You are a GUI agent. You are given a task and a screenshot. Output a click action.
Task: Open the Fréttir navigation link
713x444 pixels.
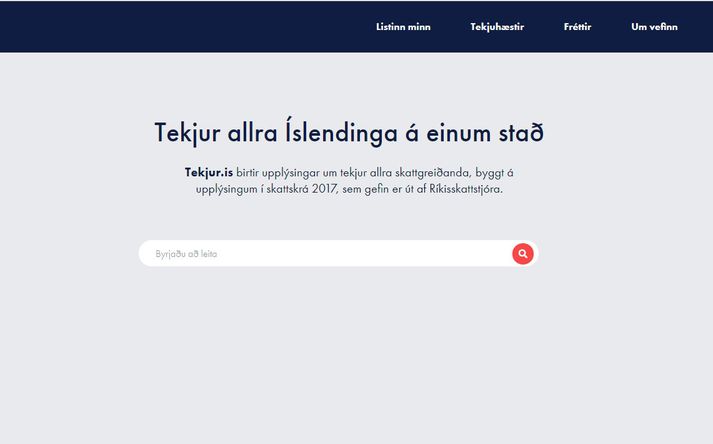[577, 27]
